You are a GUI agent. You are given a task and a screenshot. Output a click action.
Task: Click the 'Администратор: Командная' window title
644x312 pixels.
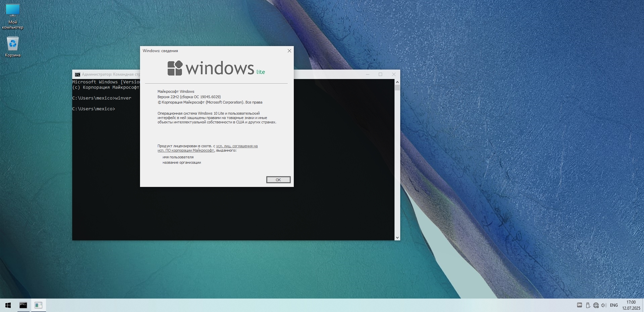[x=111, y=74]
